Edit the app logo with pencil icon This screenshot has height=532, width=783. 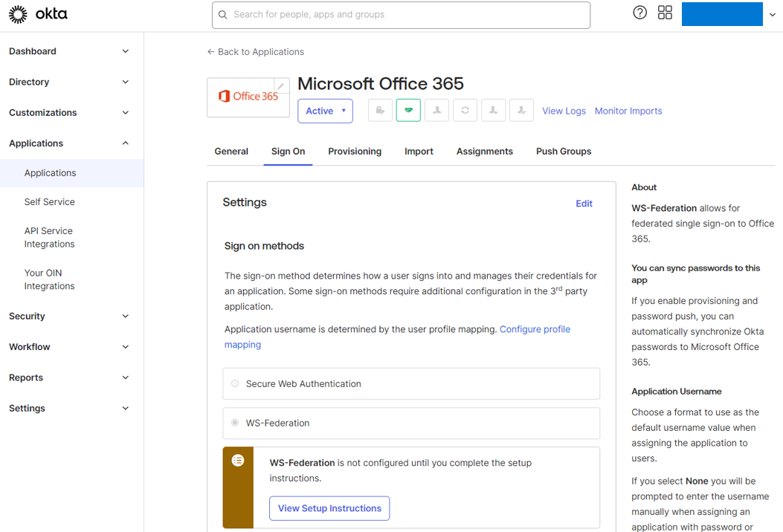pos(281,86)
